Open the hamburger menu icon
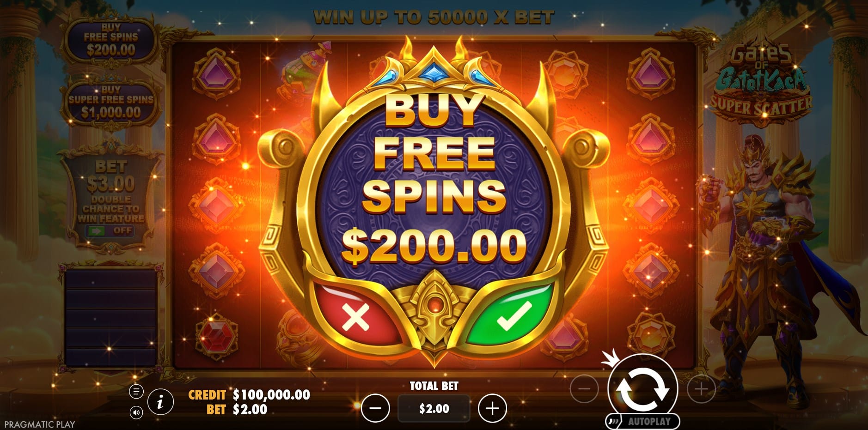This screenshot has height=430, width=868. [136, 392]
